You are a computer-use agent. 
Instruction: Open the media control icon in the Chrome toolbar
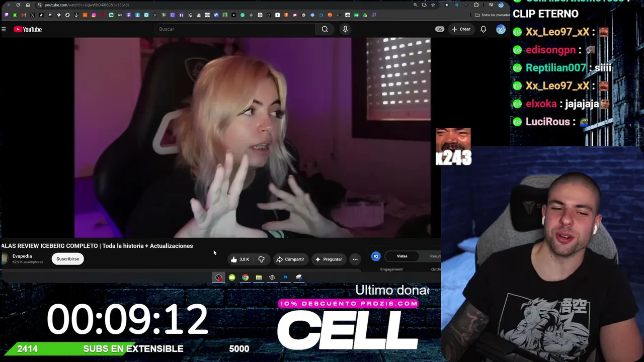(x=491, y=5)
